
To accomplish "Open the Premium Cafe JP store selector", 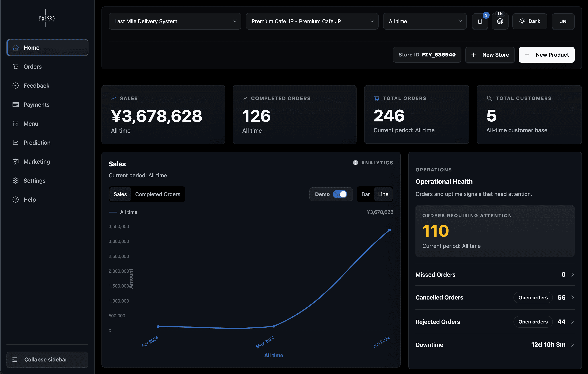I will pos(312,21).
